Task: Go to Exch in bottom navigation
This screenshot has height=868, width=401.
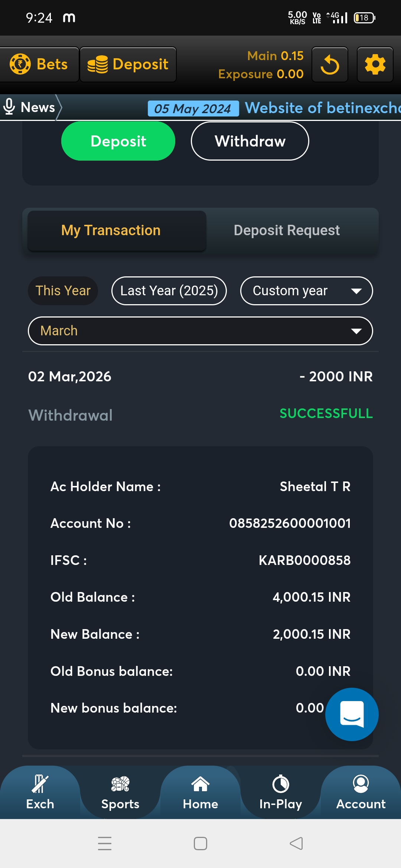Action: 40,792
